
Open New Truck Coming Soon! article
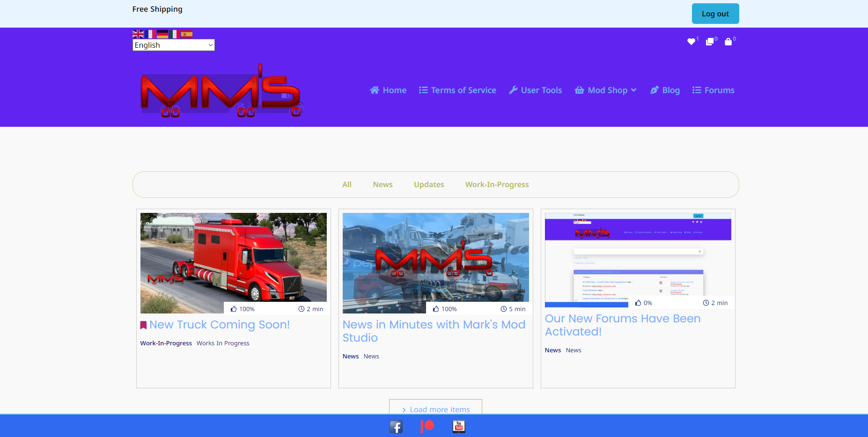(220, 325)
